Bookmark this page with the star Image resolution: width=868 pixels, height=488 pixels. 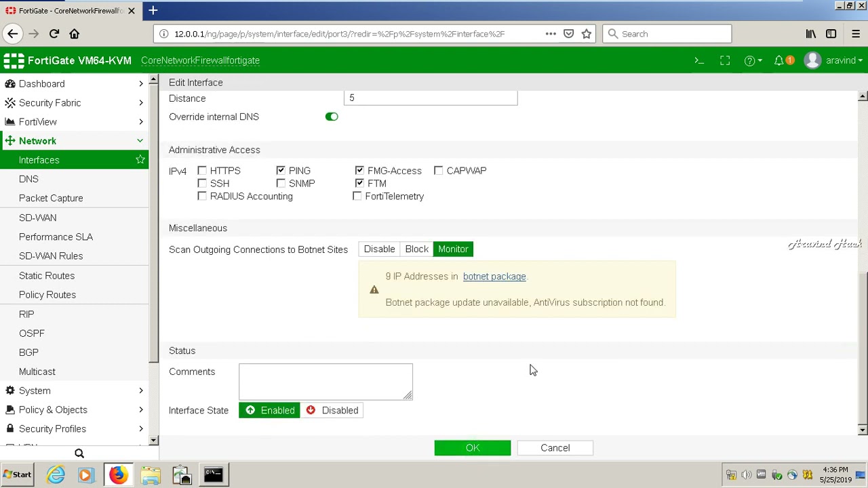tap(587, 34)
